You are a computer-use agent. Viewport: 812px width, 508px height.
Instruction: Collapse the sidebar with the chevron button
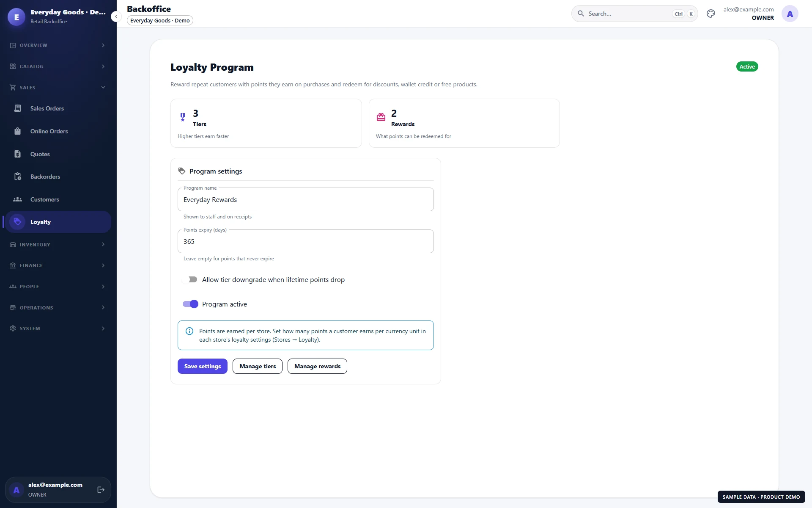tap(116, 17)
